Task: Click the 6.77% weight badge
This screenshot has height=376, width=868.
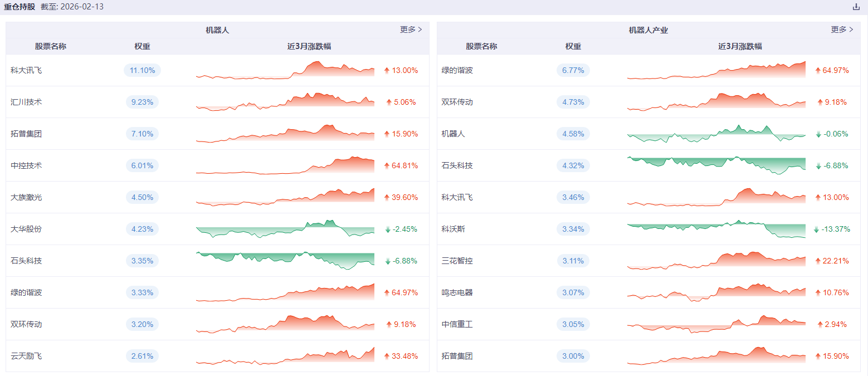Action: (573, 70)
